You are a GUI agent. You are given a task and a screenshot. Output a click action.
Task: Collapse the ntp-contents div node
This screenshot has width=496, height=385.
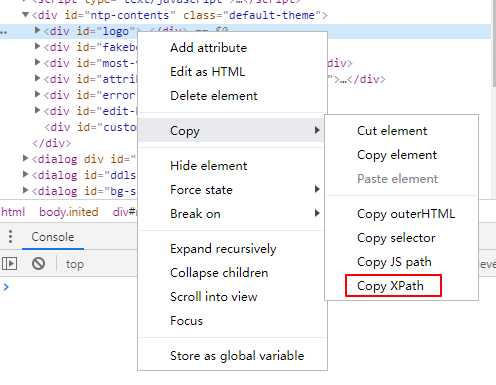[x=25, y=15]
